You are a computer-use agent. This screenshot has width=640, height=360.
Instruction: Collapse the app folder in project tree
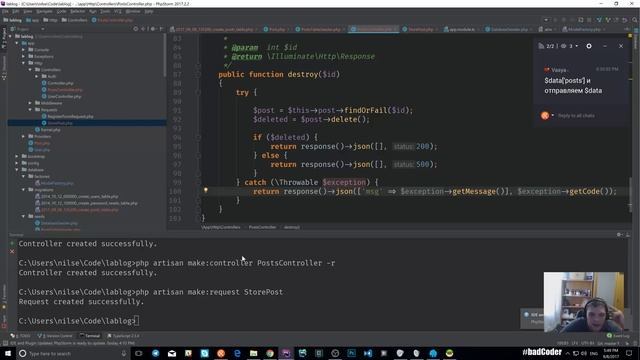coord(17,43)
